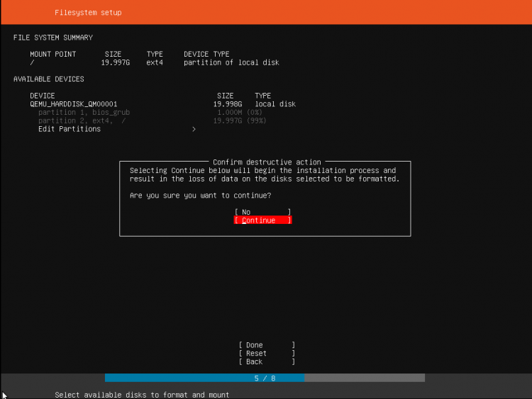This screenshot has width=532, height=399.
Task: Go back with the Back button
Action: point(267,361)
